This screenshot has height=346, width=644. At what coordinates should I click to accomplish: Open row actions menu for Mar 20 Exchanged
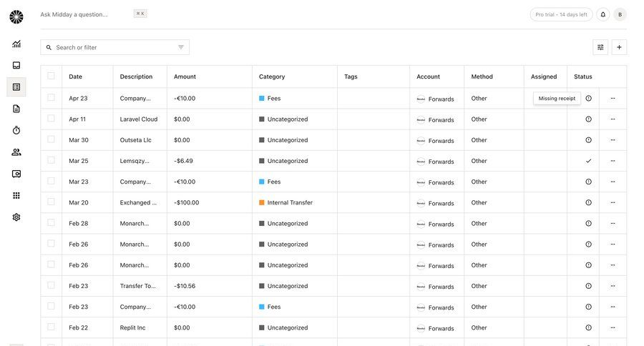point(613,202)
